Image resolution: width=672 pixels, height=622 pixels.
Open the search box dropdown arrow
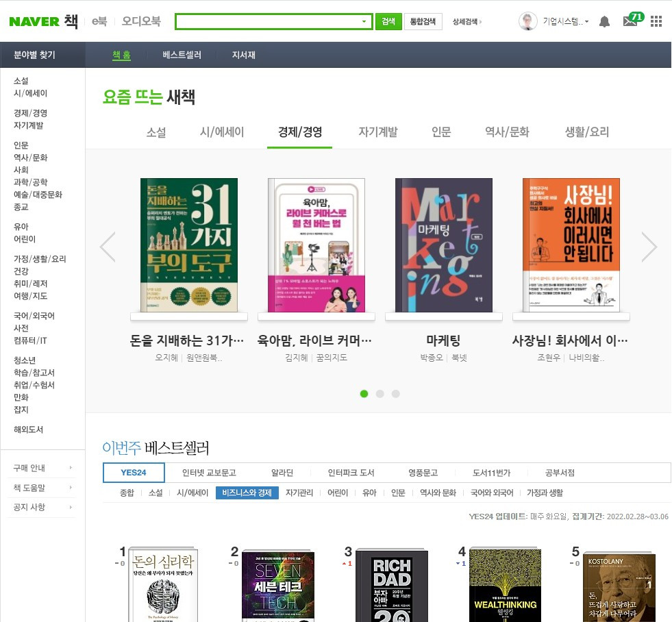point(364,21)
